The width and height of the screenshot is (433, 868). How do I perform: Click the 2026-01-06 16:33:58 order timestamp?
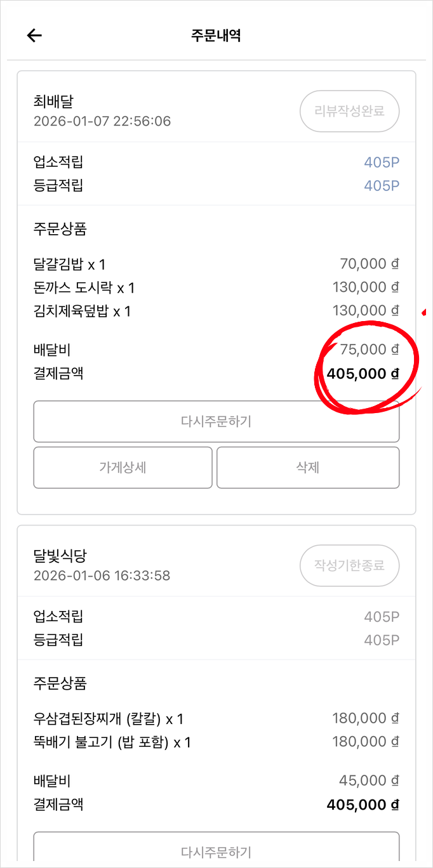coord(102,576)
